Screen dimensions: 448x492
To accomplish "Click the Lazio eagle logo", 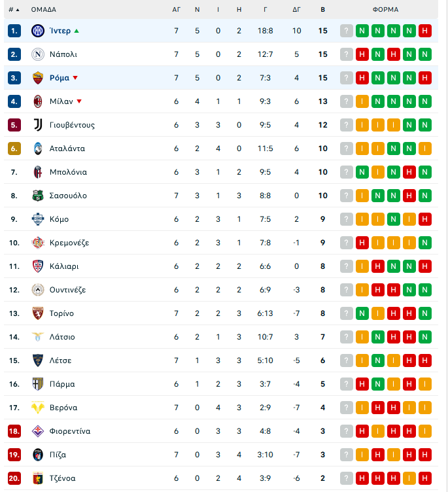I will click(37, 337).
